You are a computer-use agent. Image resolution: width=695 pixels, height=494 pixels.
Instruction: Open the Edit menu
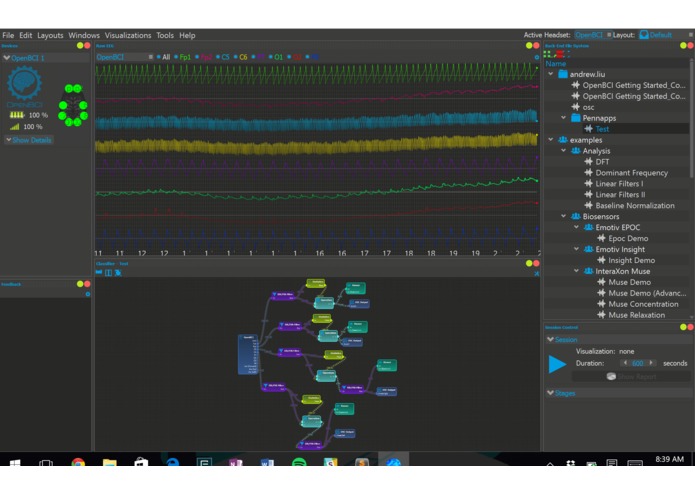25,35
